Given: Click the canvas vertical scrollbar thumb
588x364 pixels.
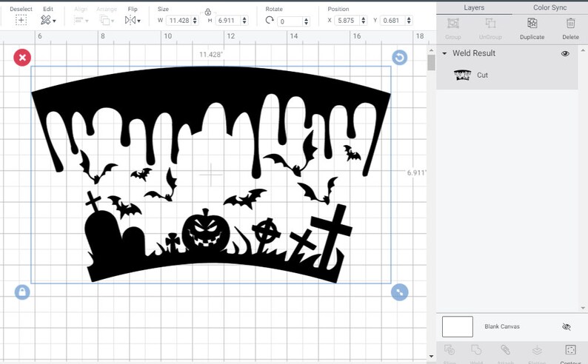Looking at the screenshot, I should [431, 62].
